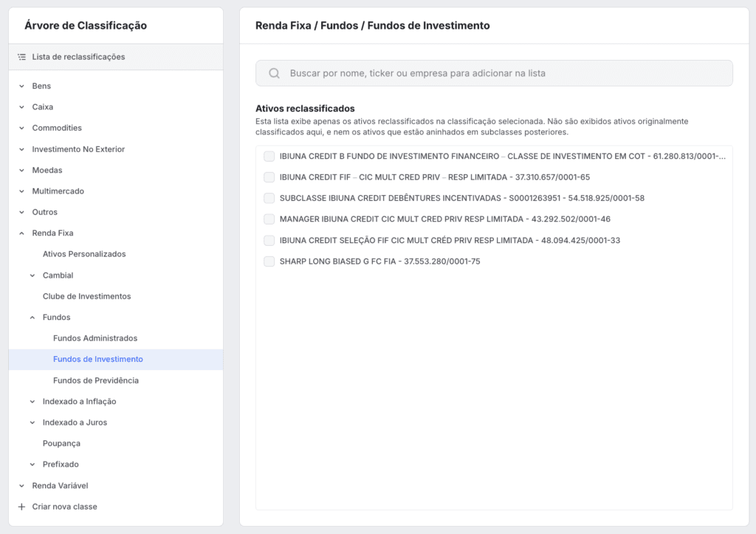Click the magnifier search icon

click(274, 73)
